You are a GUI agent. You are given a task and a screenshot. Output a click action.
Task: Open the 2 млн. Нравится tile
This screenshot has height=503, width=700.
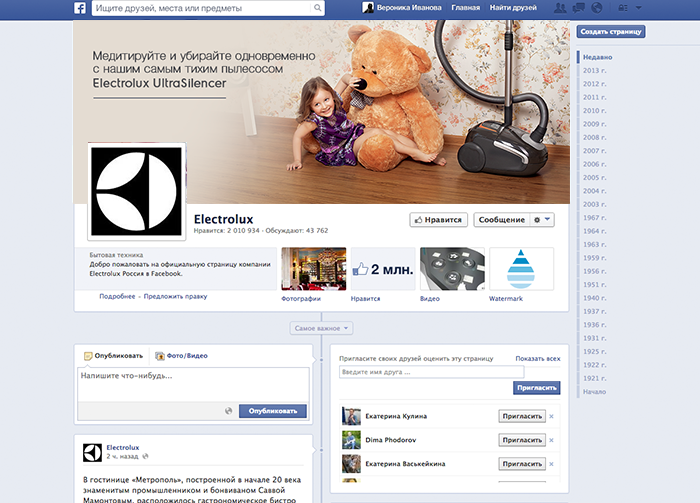click(x=383, y=269)
